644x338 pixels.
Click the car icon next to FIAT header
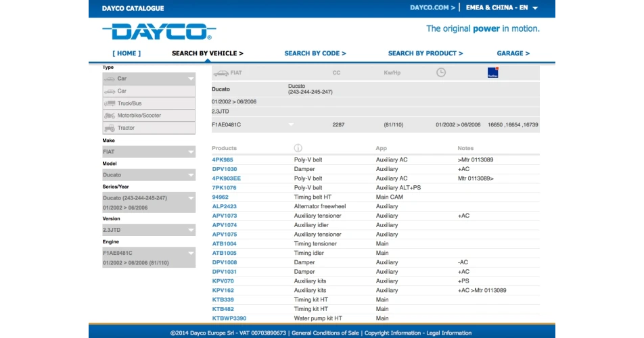click(221, 73)
